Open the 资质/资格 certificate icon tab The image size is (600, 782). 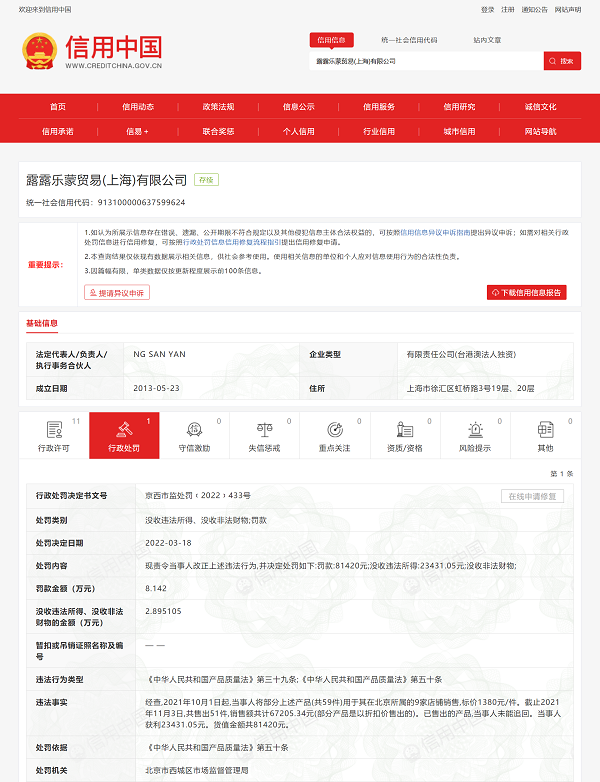click(x=405, y=435)
